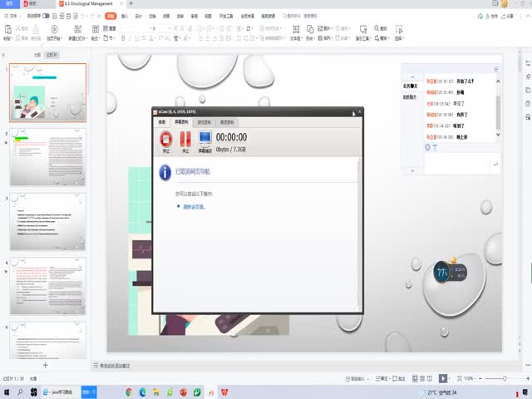The height and width of the screenshot is (399, 532).
Task: Open the Windows Start menu
Action: [7, 392]
